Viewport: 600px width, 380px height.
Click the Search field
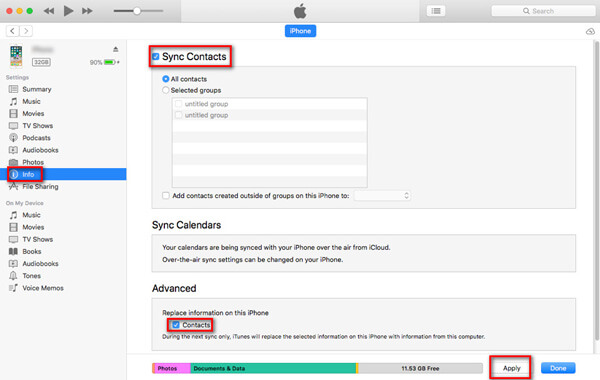coord(543,11)
